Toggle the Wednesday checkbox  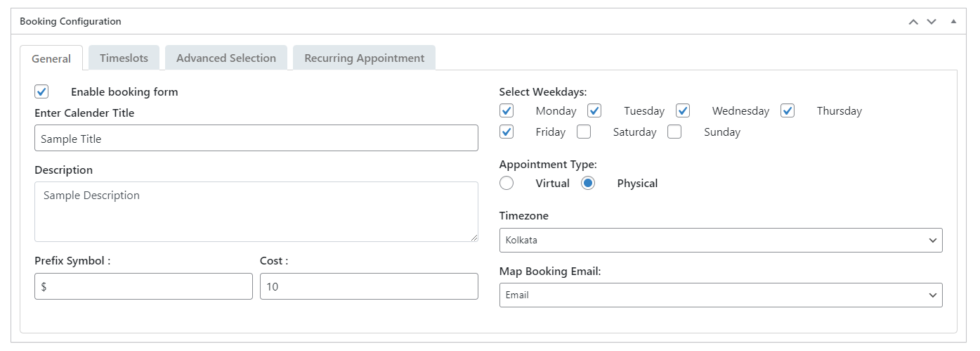683,110
